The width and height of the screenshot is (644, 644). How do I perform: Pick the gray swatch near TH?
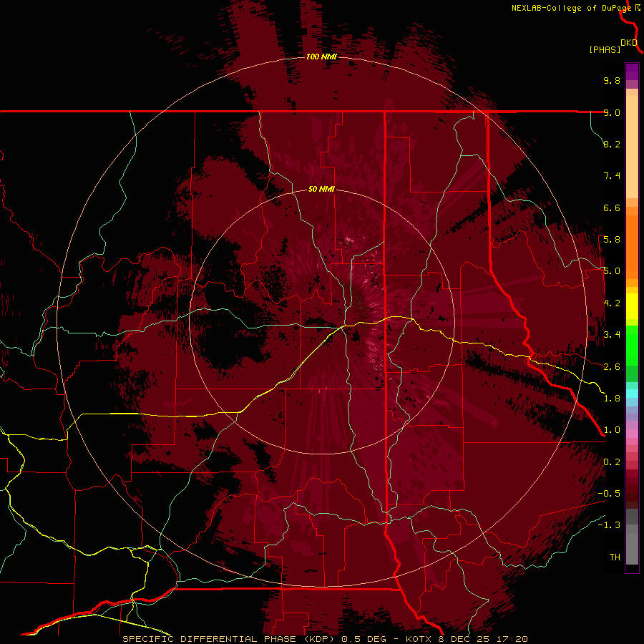pyautogui.click(x=632, y=550)
